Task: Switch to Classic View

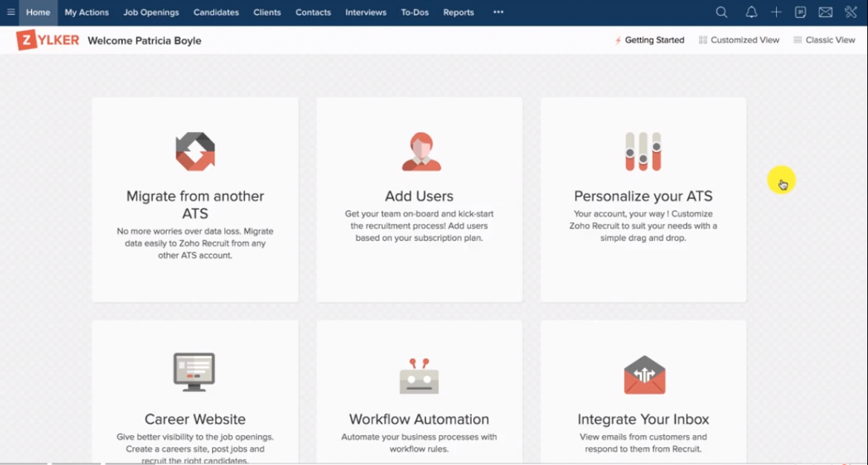Action: click(x=824, y=39)
